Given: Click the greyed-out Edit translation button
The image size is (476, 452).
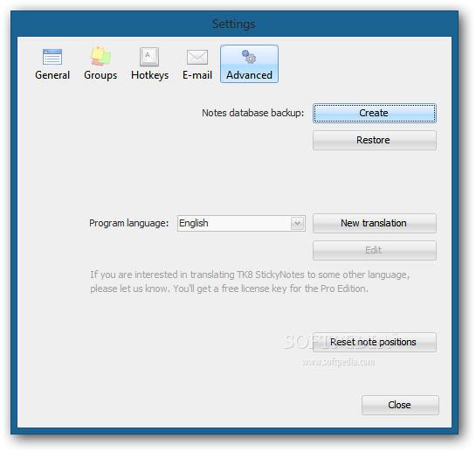Looking at the screenshot, I should [375, 250].
